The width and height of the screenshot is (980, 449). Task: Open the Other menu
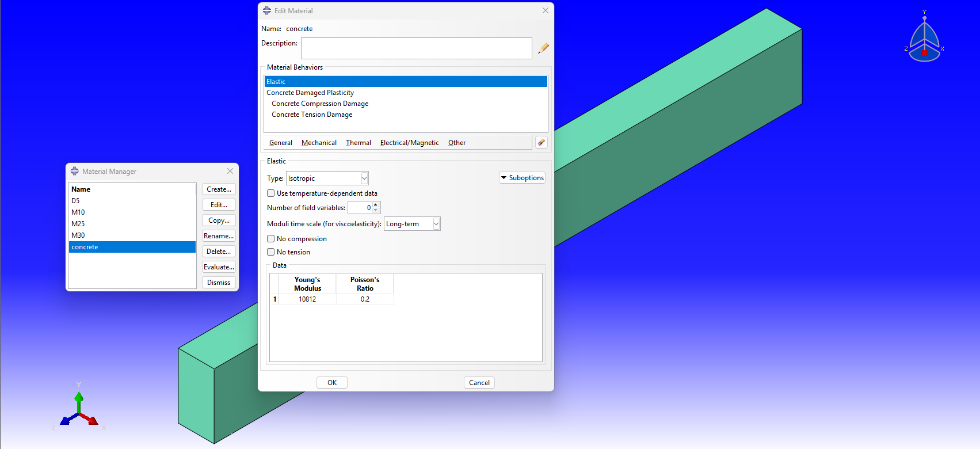click(457, 143)
